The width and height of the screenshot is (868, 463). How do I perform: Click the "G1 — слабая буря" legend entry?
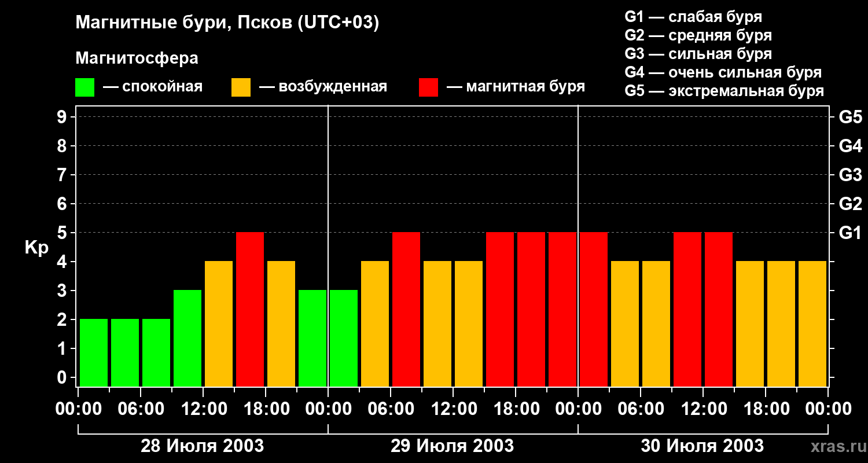tap(693, 17)
